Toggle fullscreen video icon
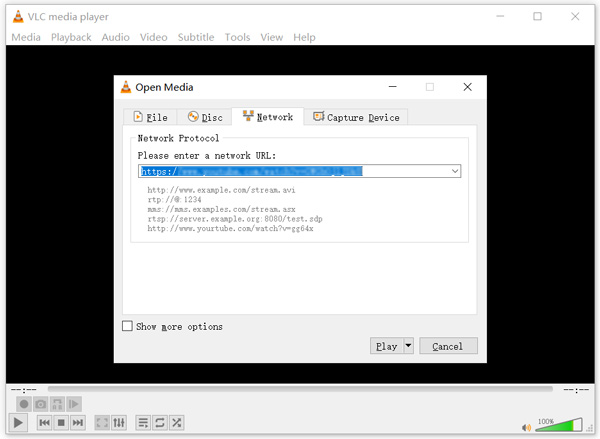This screenshot has height=439, width=600. pyautogui.click(x=102, y=423)
